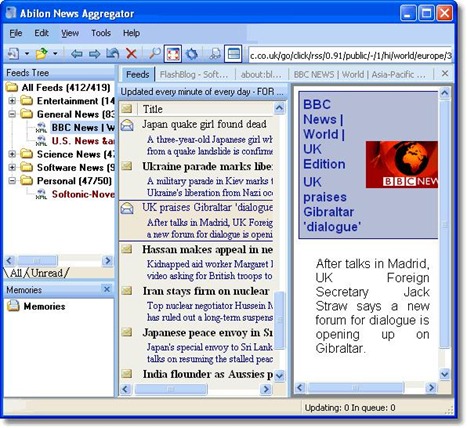Image resolution: width=467 pixels, height=428 pixels.
Task: Expand the Science News folder
Action: coord(12,154)
